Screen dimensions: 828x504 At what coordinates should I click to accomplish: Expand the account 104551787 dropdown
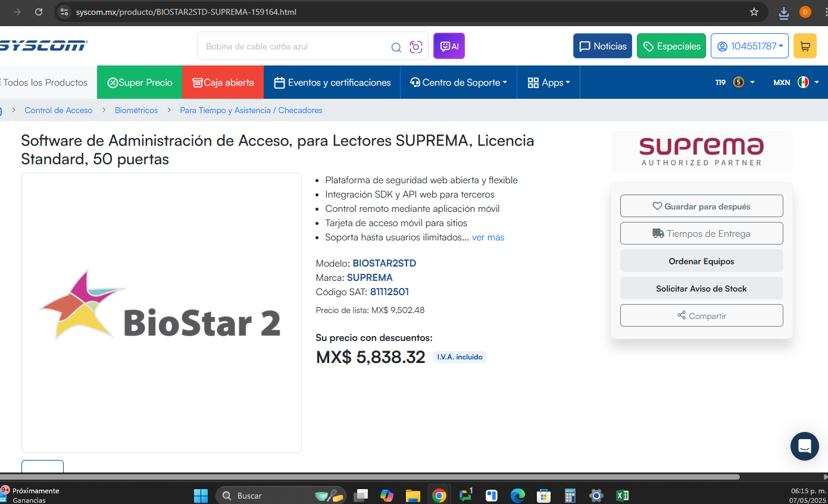pos(750,46)
